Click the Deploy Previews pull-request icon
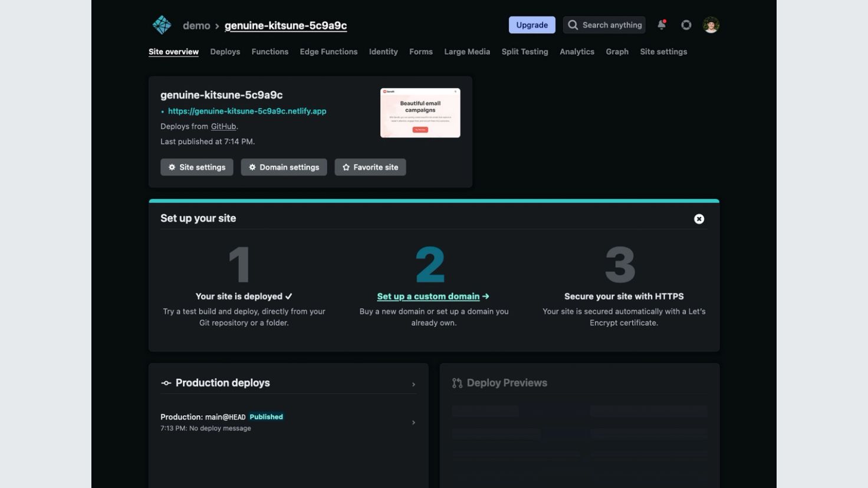 coord(457,383)
